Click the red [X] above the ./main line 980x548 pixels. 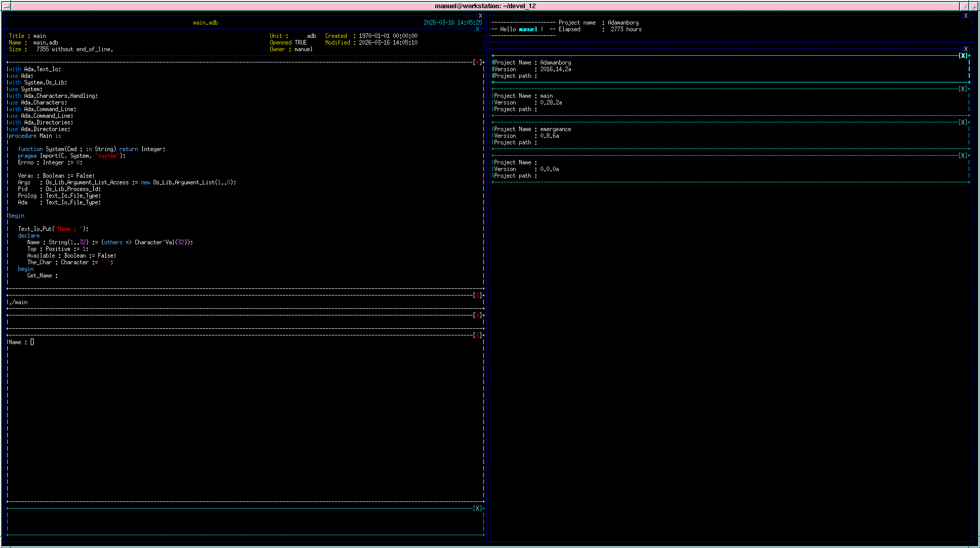[x=477, y=296]
